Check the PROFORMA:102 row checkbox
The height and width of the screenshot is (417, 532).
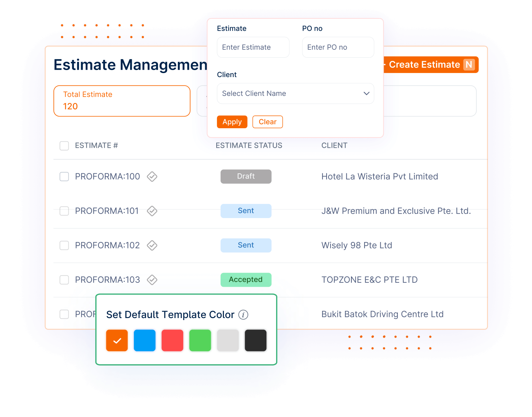click(64, 245)
